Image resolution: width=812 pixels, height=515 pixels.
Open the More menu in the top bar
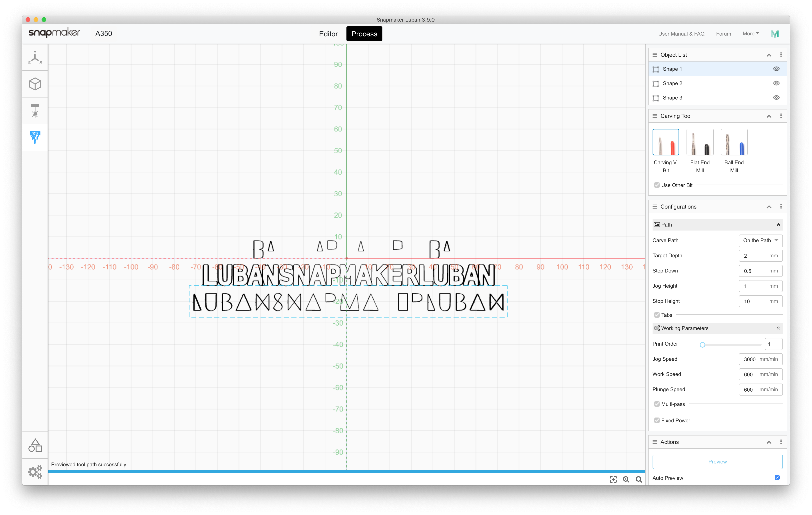(750, 34)
